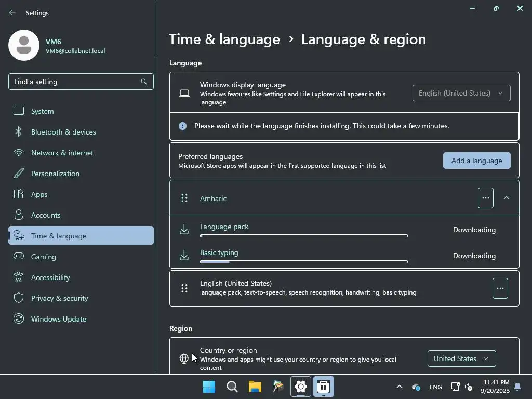Go to Gaming settings
This screenshot has height=399, width=532.
[x=81, y=256]
